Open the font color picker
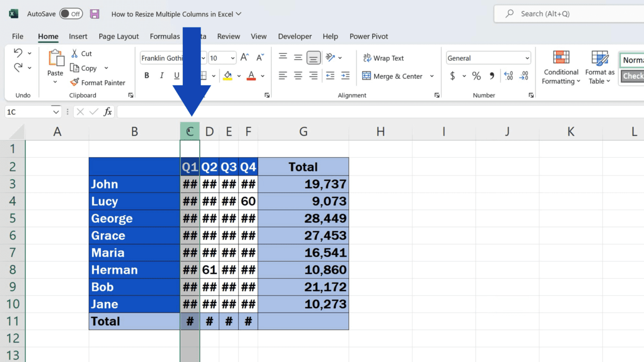Image resolution: width=644 pixels, height=362 pixels. tap(263, 76)
